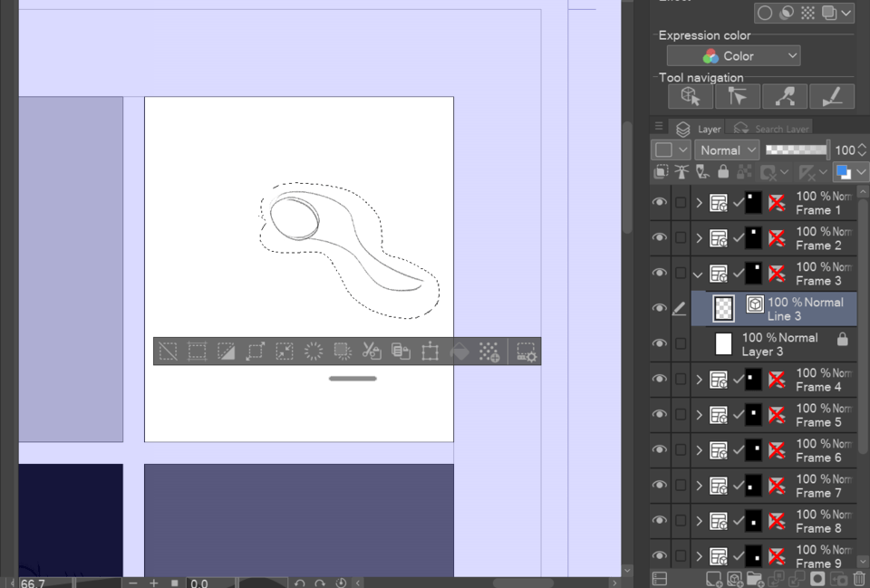Open the Layer palette menu button
The height and width of the screenshot is (588, 870).
point(658,127)
